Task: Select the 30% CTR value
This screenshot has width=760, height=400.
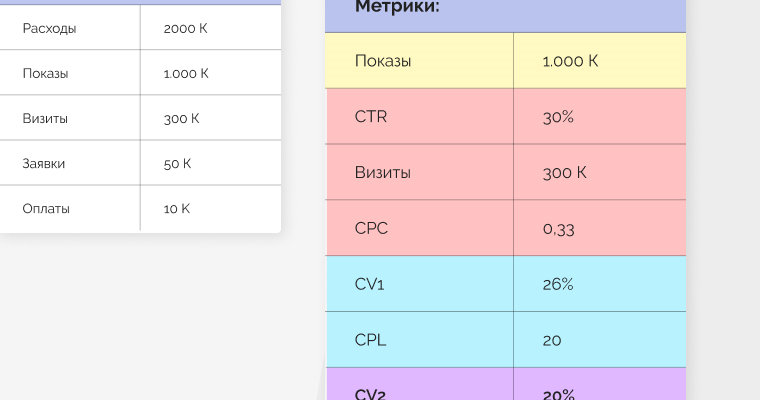Action: 558,116
